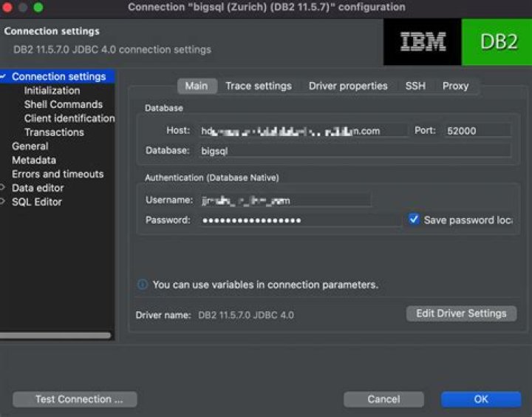Click the red close window button
The width and height of the screenshot is (532, 417).
7,7
